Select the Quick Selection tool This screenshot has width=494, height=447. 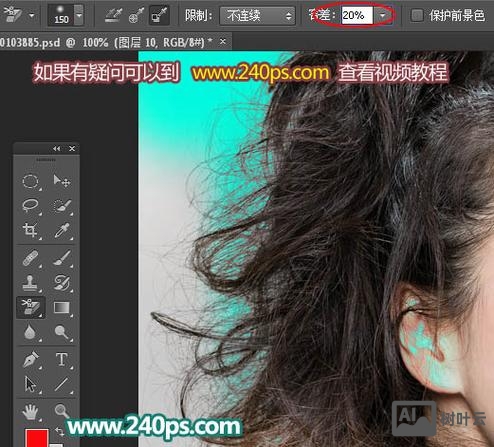62,206
